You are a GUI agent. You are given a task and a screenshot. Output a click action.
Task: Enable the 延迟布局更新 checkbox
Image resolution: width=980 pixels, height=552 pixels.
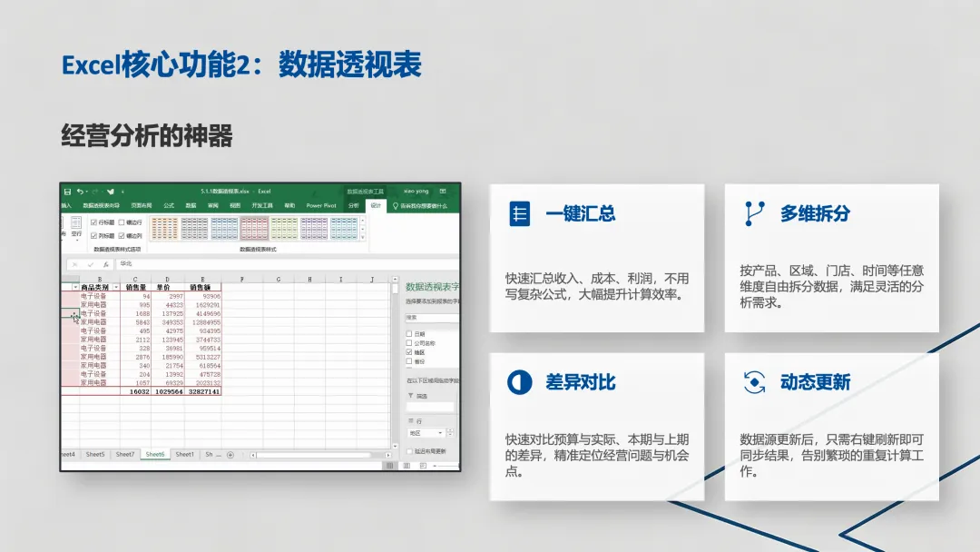pyautogui.click(x=409, y=451)
